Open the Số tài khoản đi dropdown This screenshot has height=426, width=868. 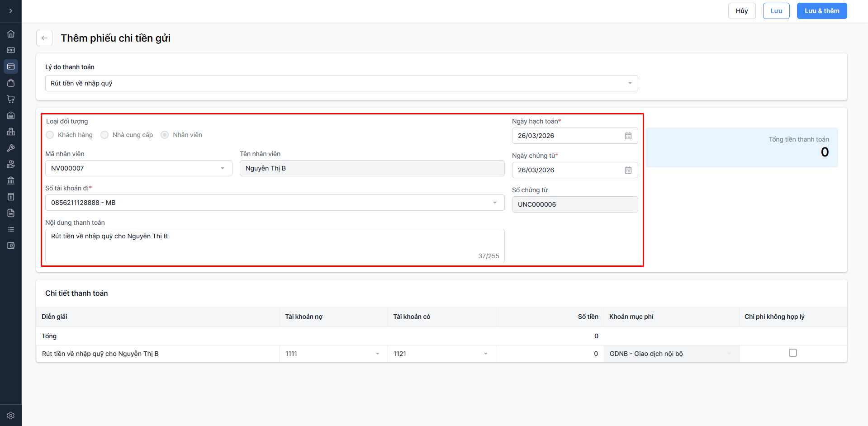tap(275, 203)
